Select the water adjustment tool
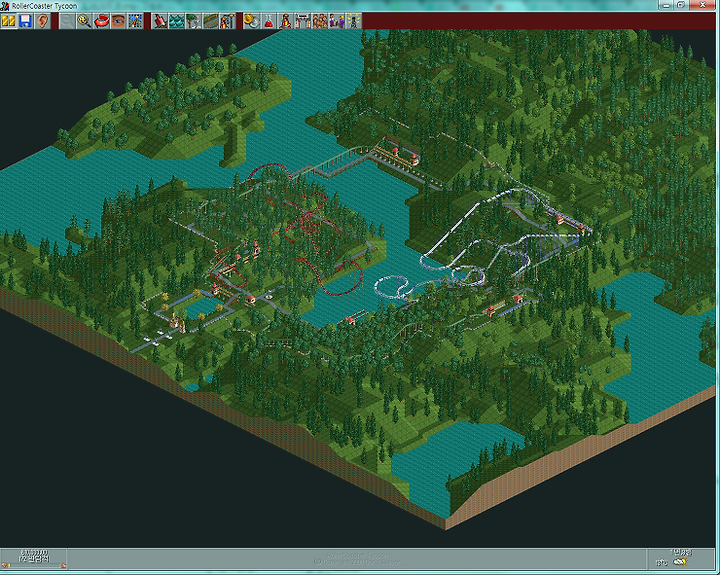720x575 pixels. (x=176, y=21)
